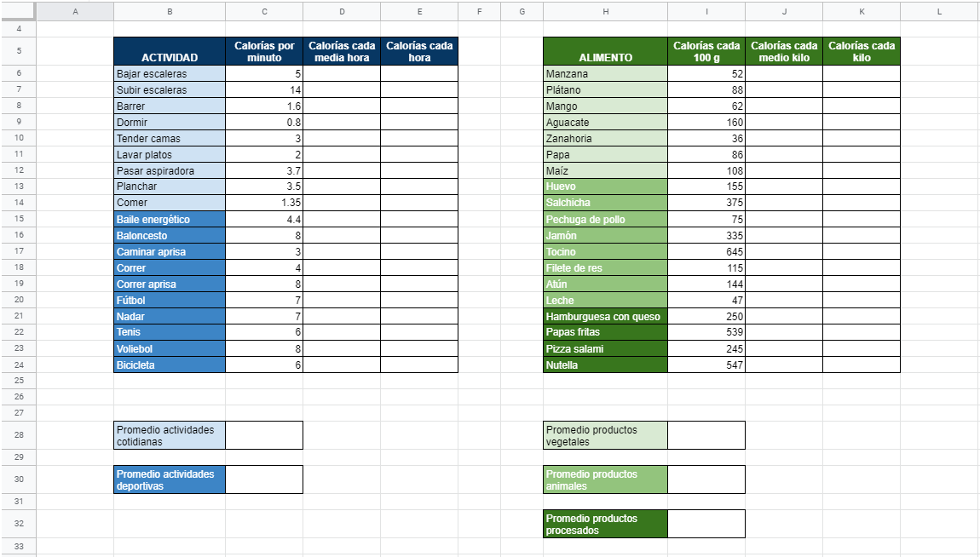Image resolution: width=980 pixels, height=557 pixels.
Task: Click Promedio actividades cotidianas label
Action: coord(170,435)
